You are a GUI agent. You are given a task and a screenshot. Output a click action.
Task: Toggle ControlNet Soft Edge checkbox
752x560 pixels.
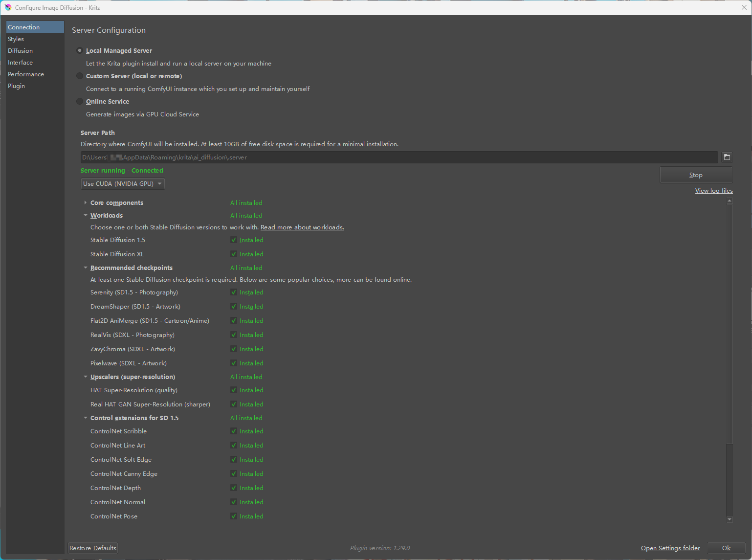(234, 460)
